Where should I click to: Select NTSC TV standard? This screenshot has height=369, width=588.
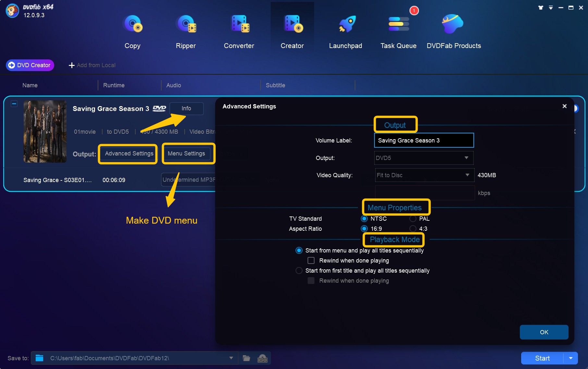pos(364,219)
